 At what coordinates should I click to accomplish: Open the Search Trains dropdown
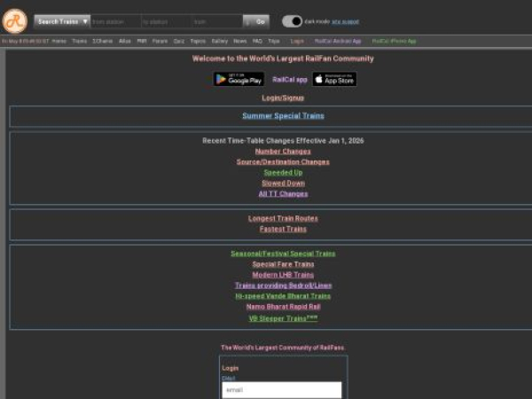[62, 21]
